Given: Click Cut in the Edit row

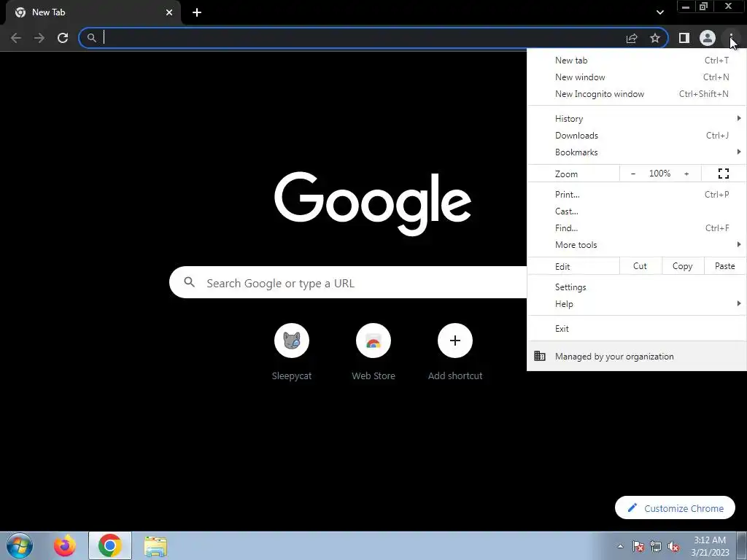Looking at the screenshot, I should tap(640, 266).
